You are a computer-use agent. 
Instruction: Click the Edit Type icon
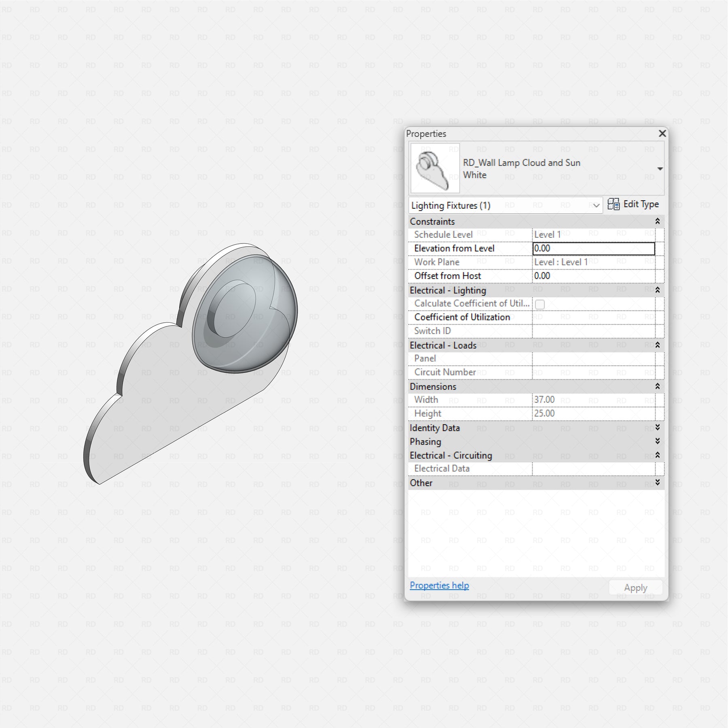613,204
